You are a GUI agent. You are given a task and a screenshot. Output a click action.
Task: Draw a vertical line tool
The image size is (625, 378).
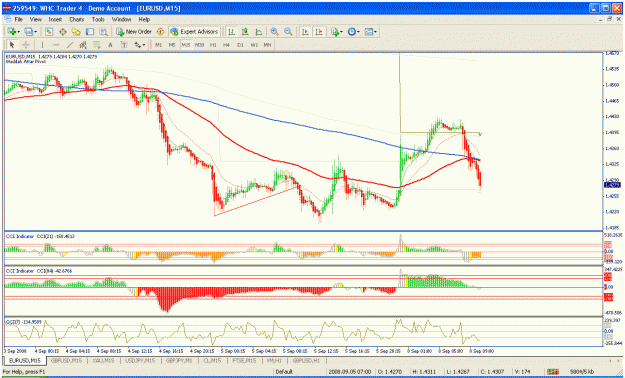click(x=42, y=45)
